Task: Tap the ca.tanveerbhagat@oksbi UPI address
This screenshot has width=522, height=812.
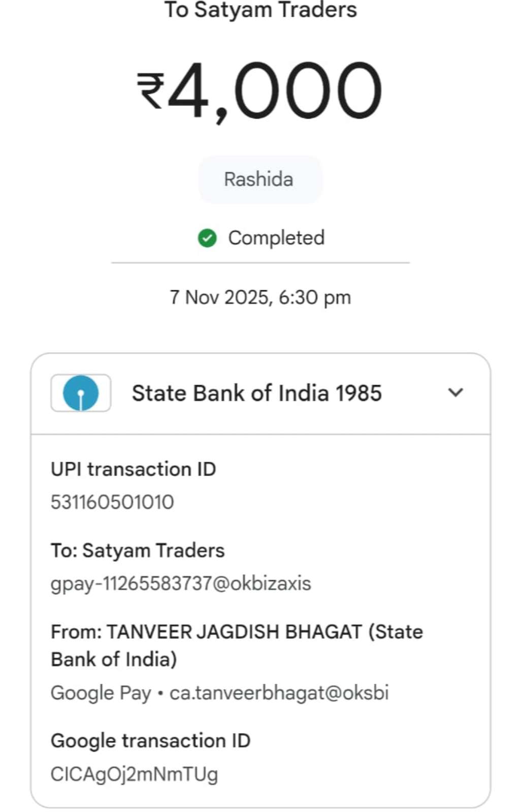Action: tap(279, 693)
